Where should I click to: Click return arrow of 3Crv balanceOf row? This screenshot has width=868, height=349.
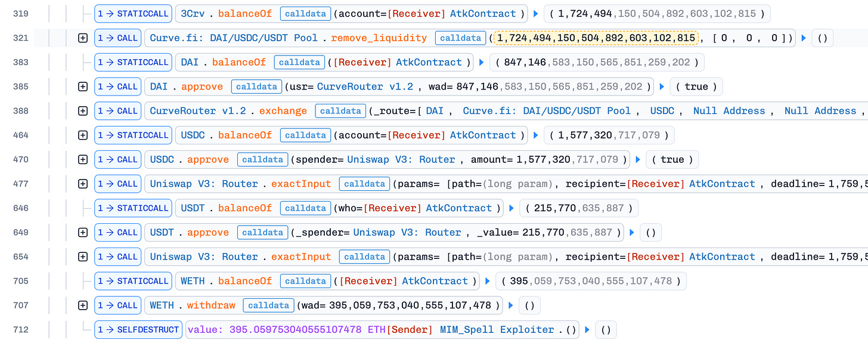tap(535, 14)
